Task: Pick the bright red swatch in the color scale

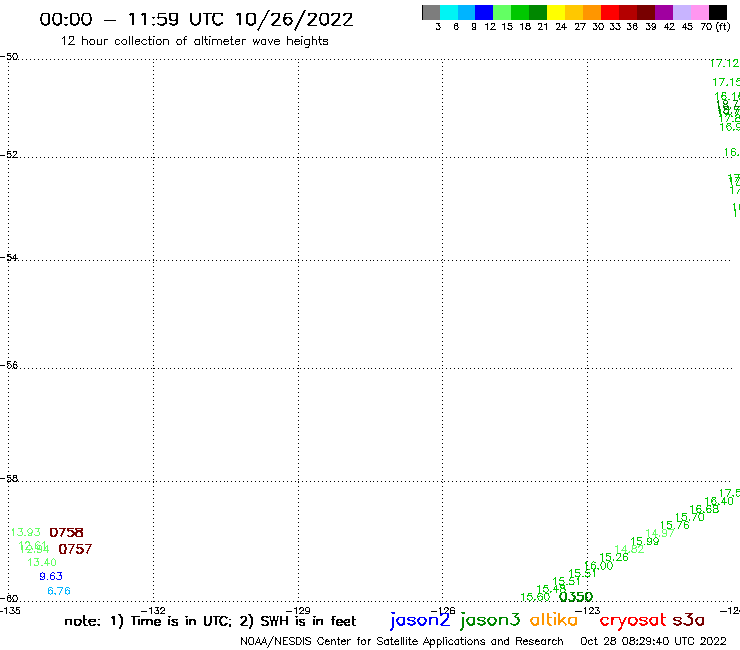Action: pyautogui.click(x=610, y=12)
